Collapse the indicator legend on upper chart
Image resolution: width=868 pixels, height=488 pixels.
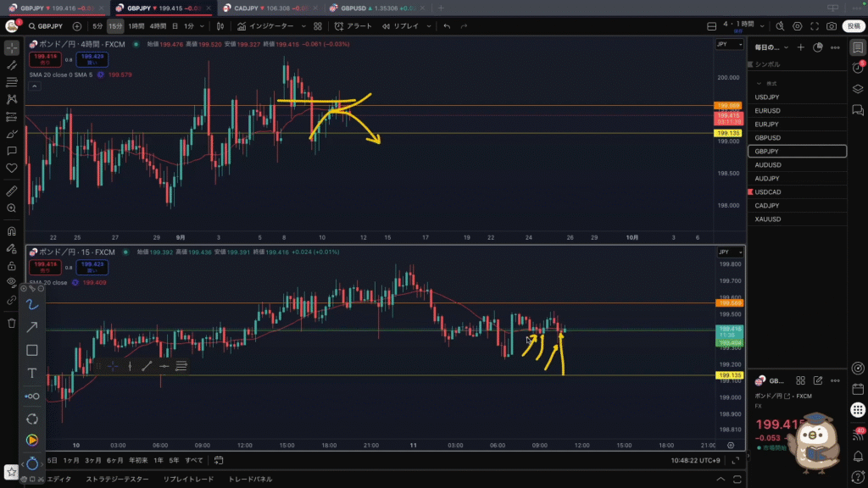pyautogui.click(x=34, y=86)
